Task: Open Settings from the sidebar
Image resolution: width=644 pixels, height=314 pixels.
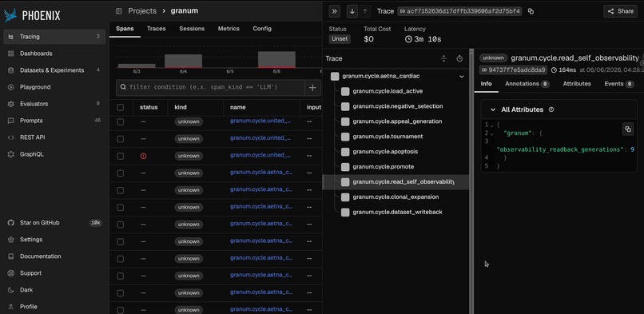Action: click(x=54, y=240)
